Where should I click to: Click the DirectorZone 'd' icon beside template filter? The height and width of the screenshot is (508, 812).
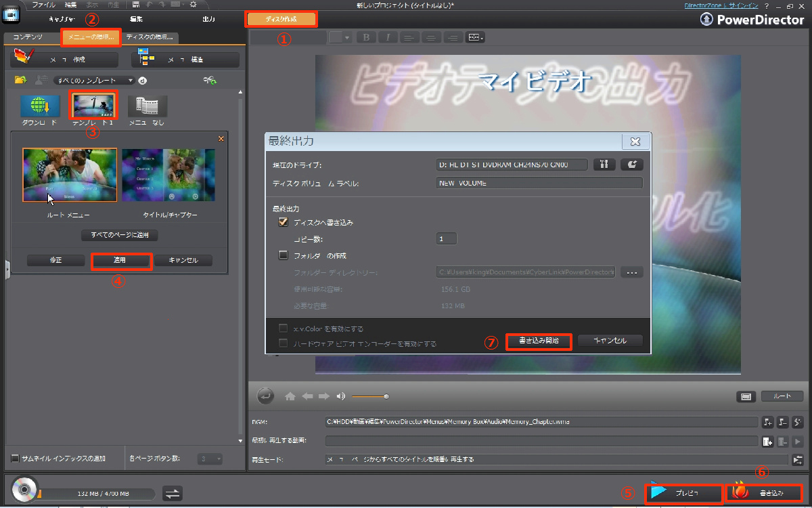(x=143, y=81)
